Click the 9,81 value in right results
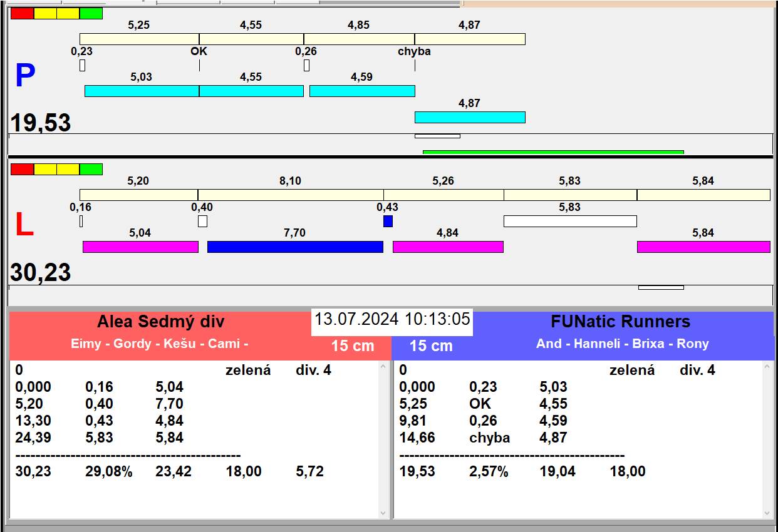Viewport: 778px width, 532px height. coord(413,421)
